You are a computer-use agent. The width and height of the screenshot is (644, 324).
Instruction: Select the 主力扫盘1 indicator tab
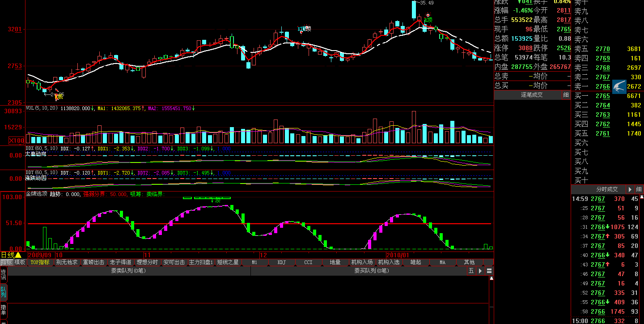[201, 262]
